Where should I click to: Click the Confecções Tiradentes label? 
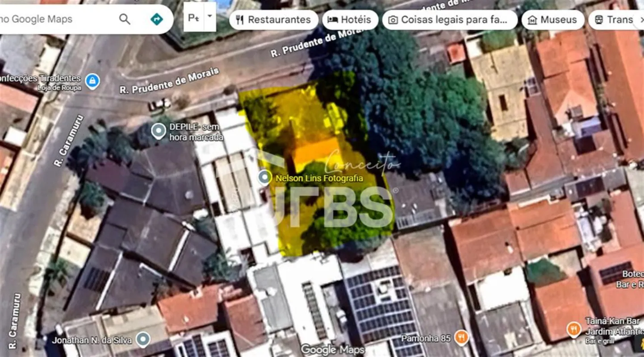point(40,82)
